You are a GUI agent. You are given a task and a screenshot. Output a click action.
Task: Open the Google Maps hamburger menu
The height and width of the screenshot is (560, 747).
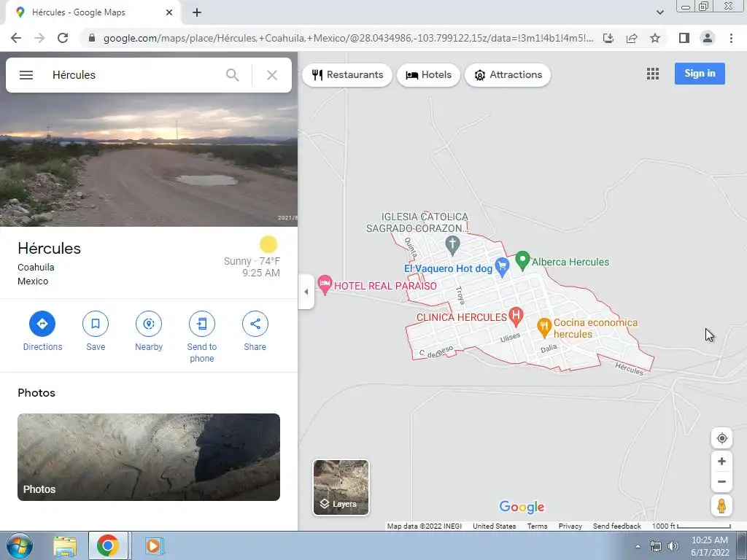26,75
